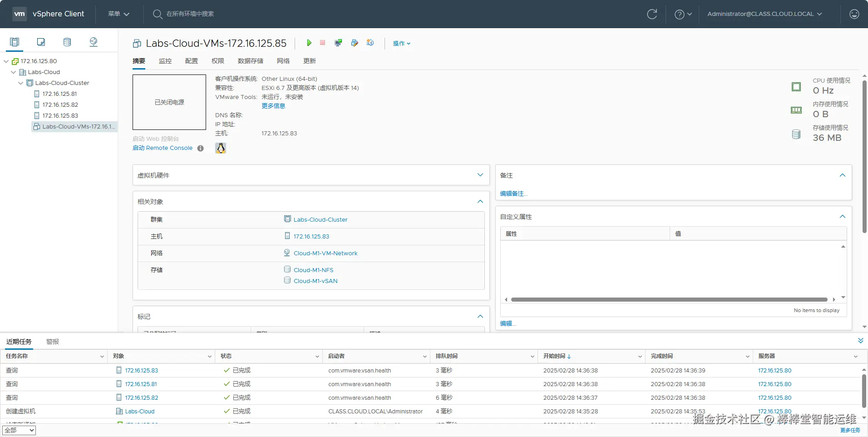This screenshot has height=437, width=868.
Task: Click the smiley feedback icon
Action: click(x=854, y=14)
